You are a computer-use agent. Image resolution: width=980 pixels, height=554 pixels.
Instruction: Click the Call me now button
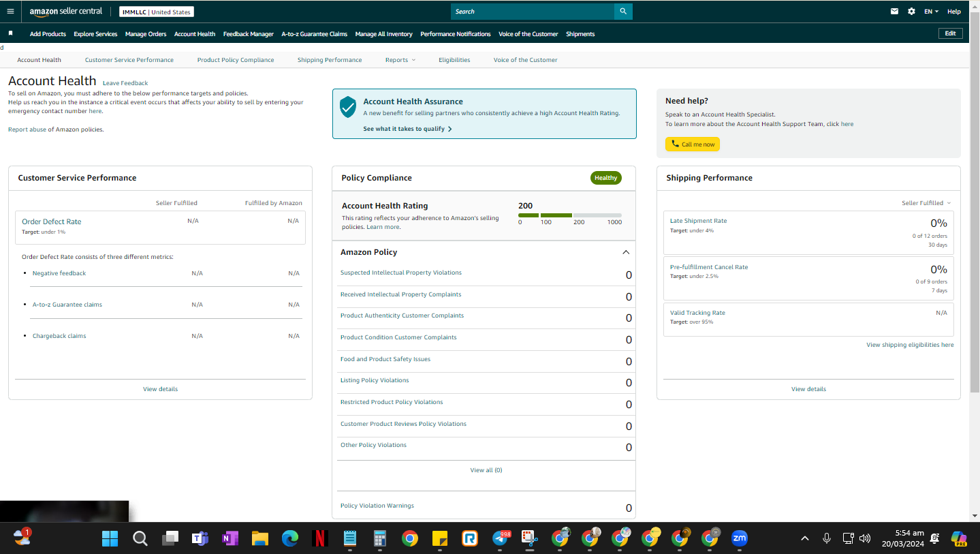[x=693, y=144]
